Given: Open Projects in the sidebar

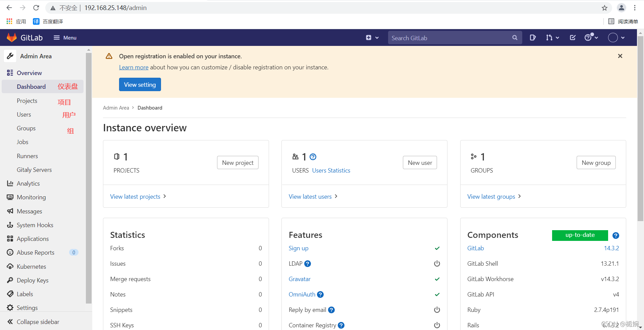Looking at the screenshot, I should coord(27,101).
